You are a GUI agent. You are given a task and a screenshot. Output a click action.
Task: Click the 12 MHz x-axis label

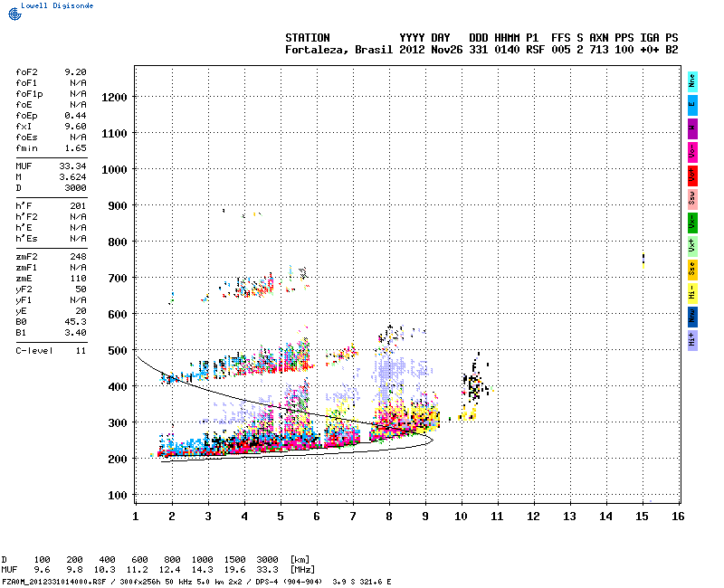coord(533,516)
